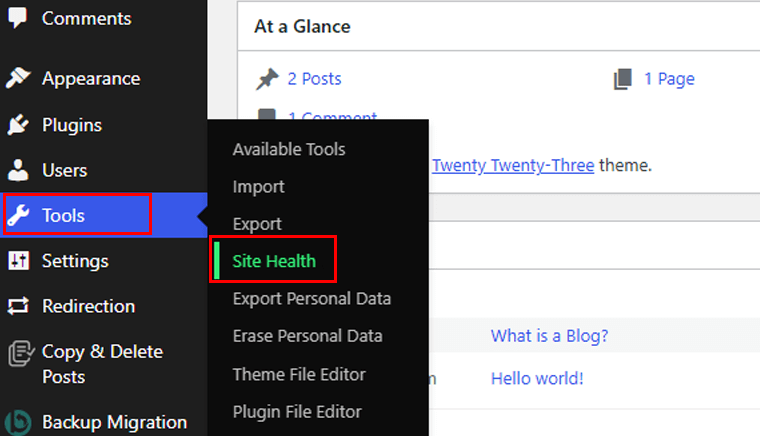Viewport: 760px width, 436px height.
Task: Click the Appearance paintbrush icon
Action: [18, 78]
